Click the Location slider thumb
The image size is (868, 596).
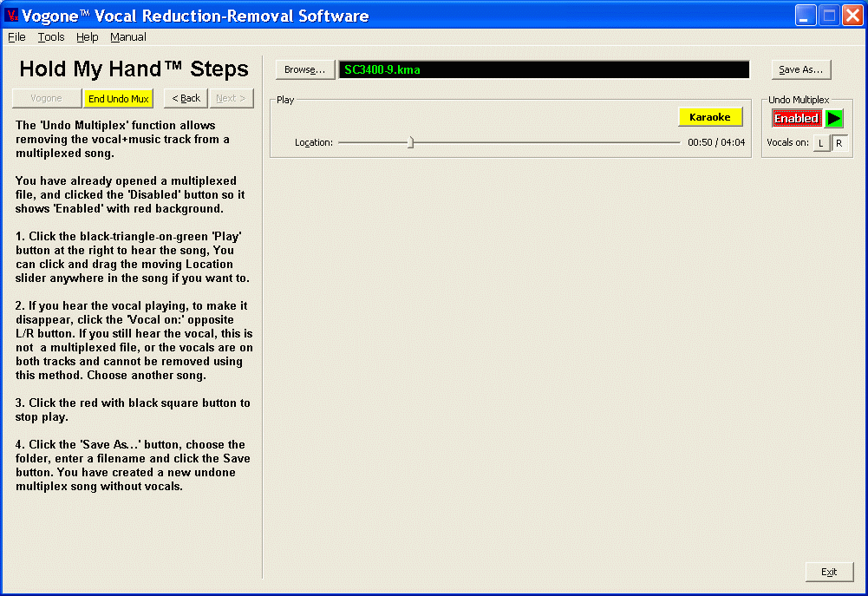411,142
